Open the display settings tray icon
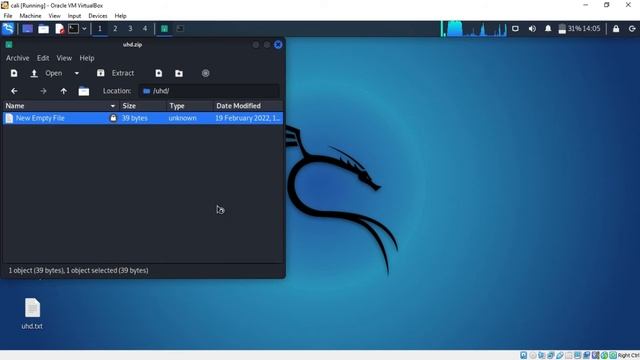The height and width of the screenshot is (360, 640). 516,29
